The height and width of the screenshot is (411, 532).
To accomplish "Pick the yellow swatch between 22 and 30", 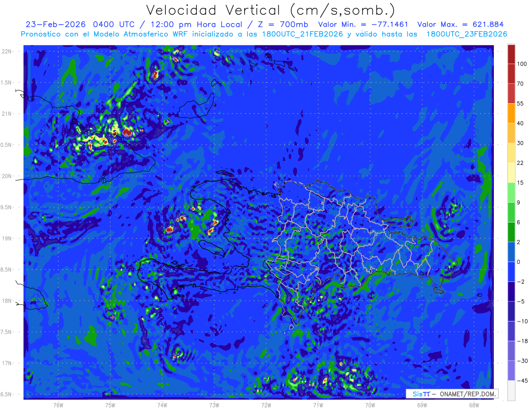I will pos(511,153).
